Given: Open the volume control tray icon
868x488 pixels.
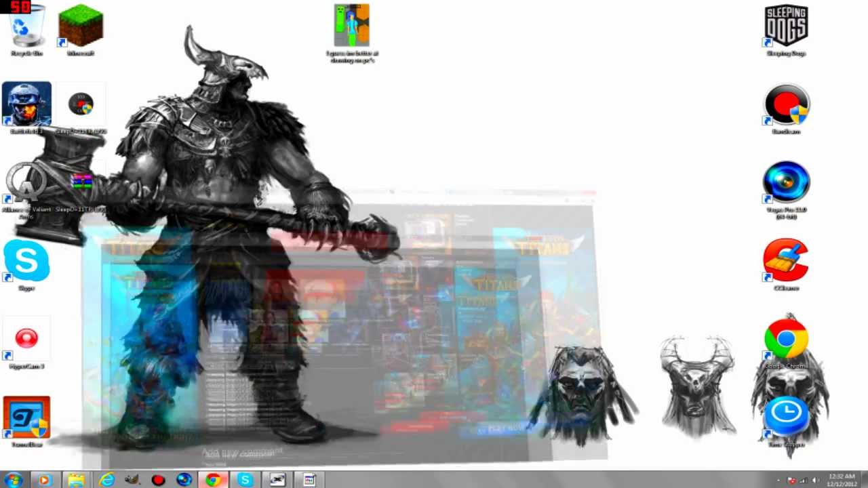Looking at the screenshot, I should click(815, 481).
